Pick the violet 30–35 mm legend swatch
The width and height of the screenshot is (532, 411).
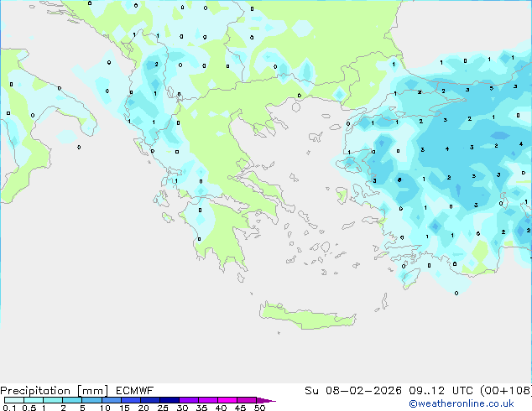(189, 400)
